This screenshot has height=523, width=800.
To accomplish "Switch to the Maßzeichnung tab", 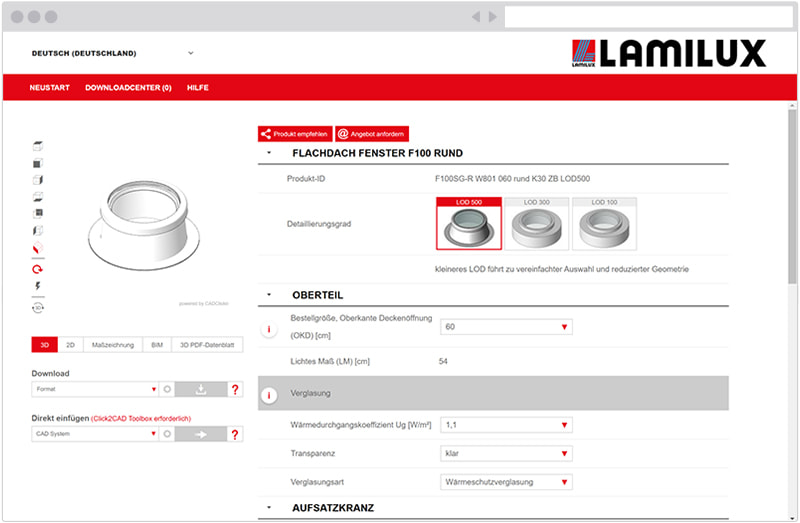I will 113,345.
